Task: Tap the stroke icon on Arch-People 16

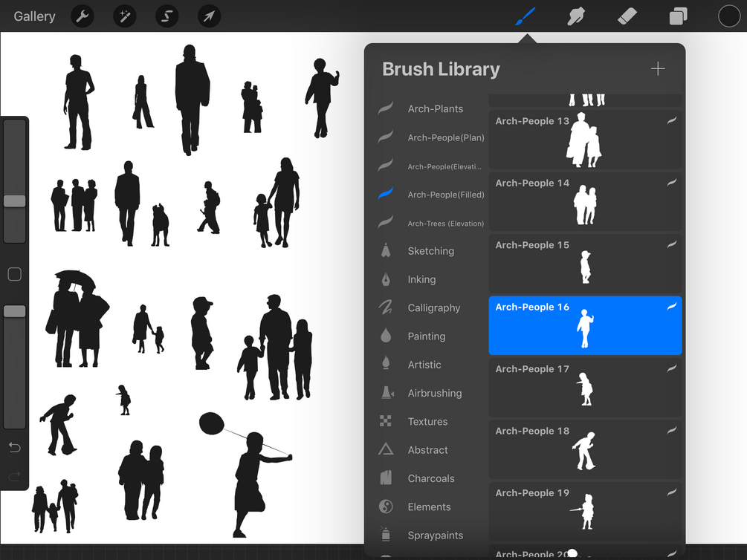Action: (672, 306)
